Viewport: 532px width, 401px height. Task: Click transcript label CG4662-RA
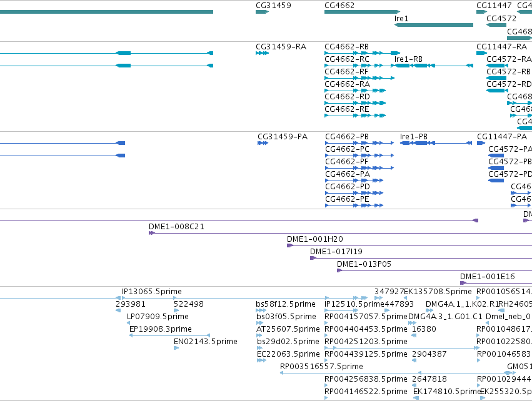click(347, 84)
